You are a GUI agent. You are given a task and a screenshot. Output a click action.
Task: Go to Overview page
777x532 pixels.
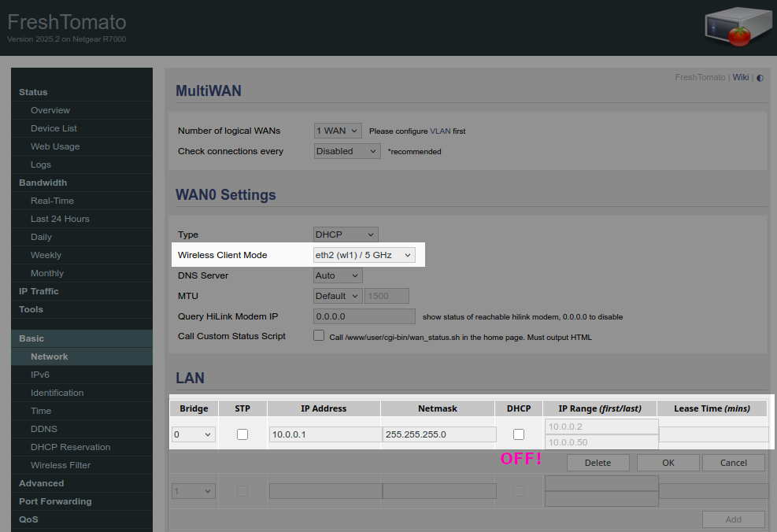[x=50, y=110]
